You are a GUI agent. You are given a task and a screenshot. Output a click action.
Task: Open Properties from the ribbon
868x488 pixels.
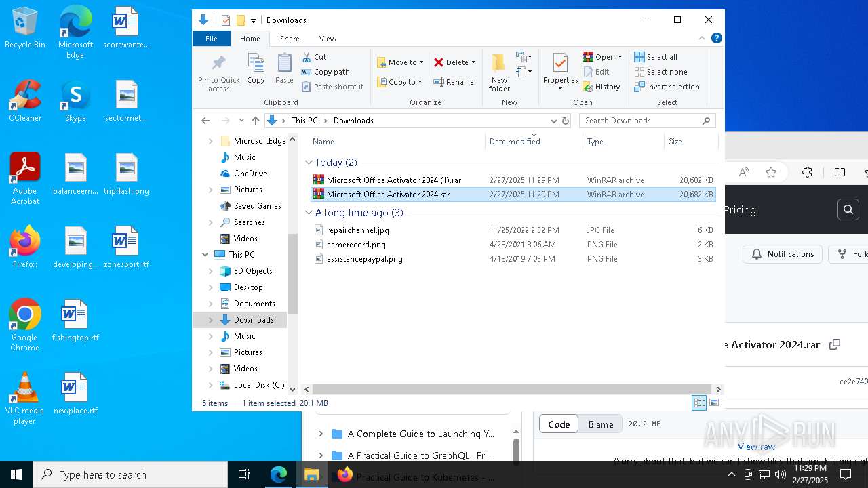tap(560, 73)
